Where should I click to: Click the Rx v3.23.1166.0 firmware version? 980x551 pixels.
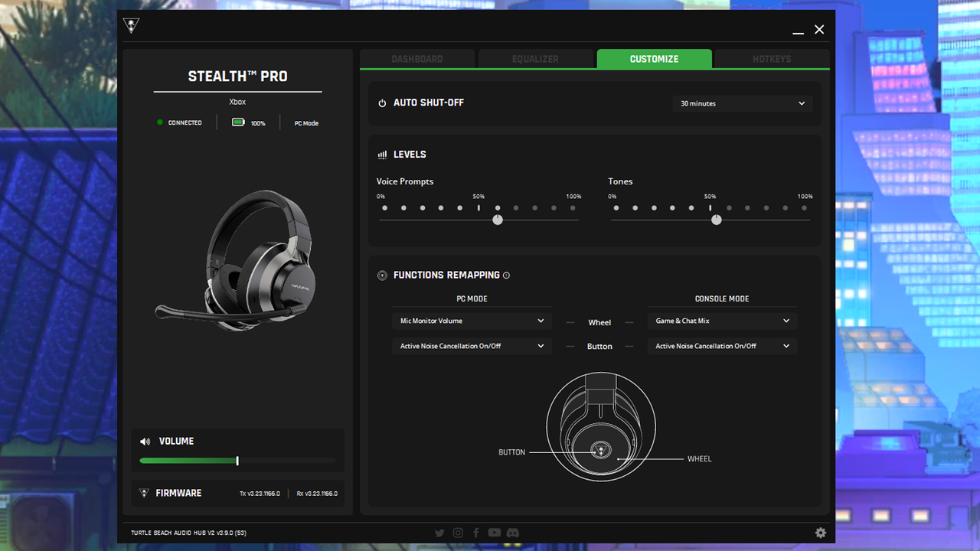(317, 494)
